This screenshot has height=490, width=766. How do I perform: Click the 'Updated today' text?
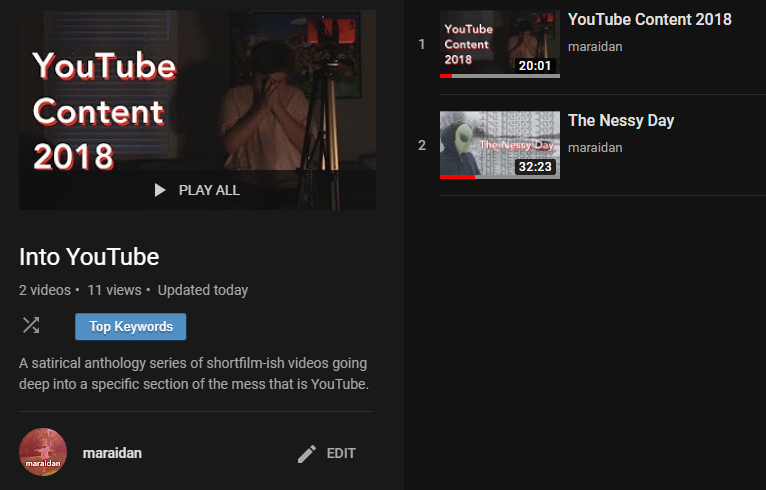click(203, 290)
